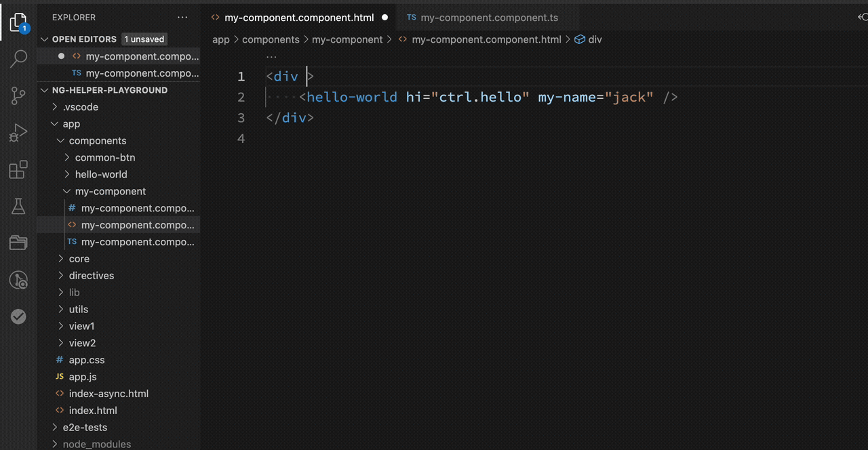Open the Search view in the activity bar
Image resolution: width=868 pixels, height=450 pixels.
coord(18,59)
